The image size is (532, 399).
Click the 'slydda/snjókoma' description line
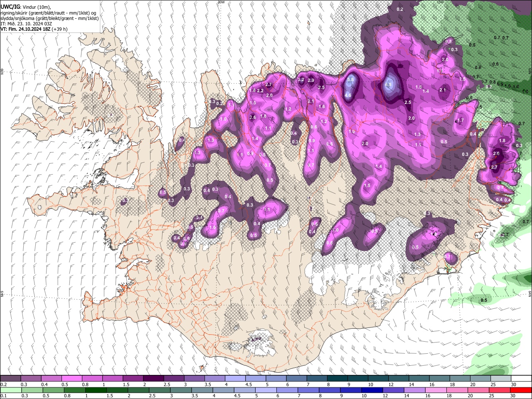click(x=49, y=18)
